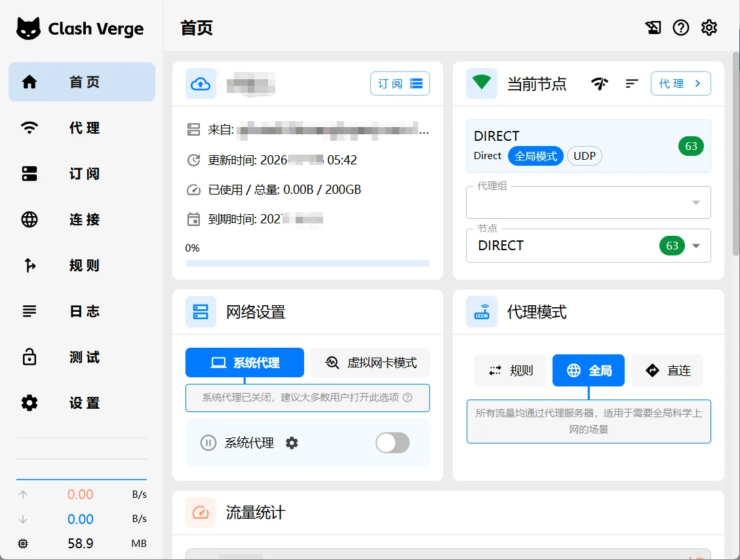Click the traffic graph line in sidebar
The image size is (740, 560).
tap(82, 479)
